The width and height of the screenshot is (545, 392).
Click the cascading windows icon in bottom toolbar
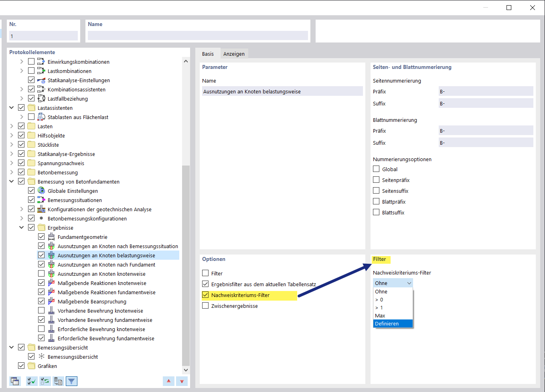tap(15, 381)
